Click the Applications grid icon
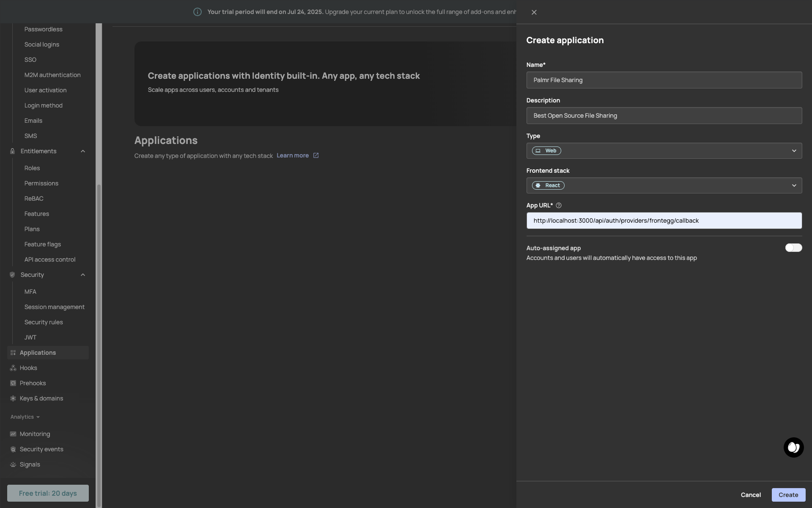Screen dimensions: 812x508 [13, 353]
